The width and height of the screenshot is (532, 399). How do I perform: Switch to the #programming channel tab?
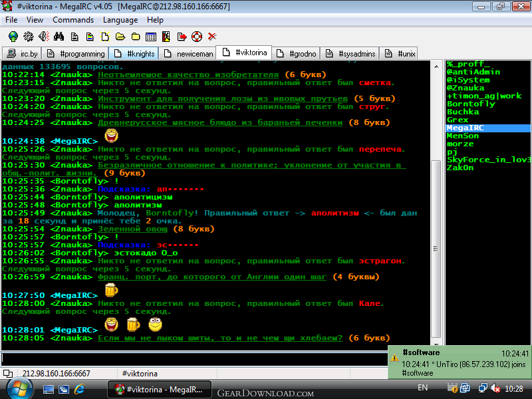[x=75, y=54]
